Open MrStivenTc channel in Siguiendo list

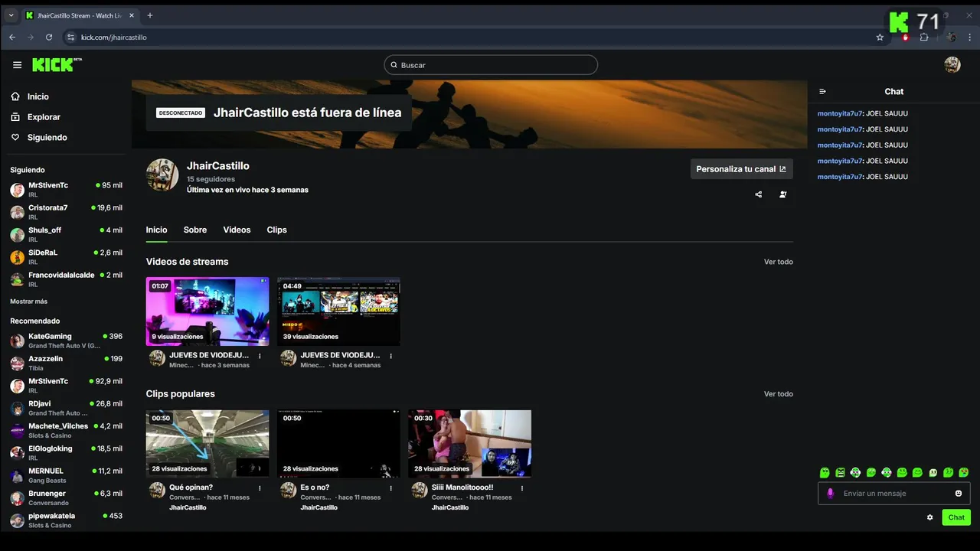[66, 190]
